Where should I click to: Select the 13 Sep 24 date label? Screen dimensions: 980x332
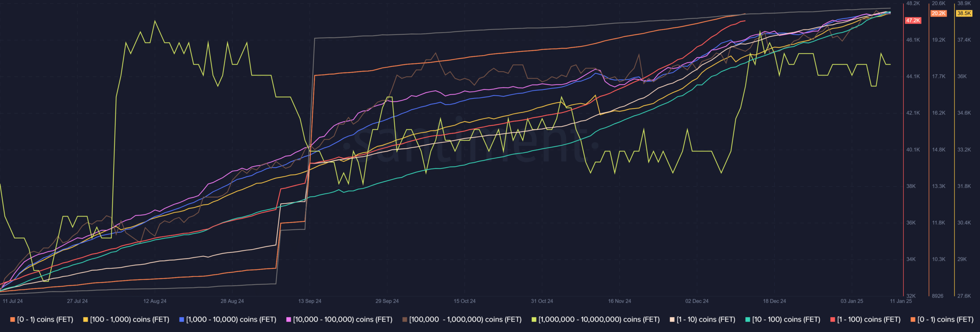[310, 301]
